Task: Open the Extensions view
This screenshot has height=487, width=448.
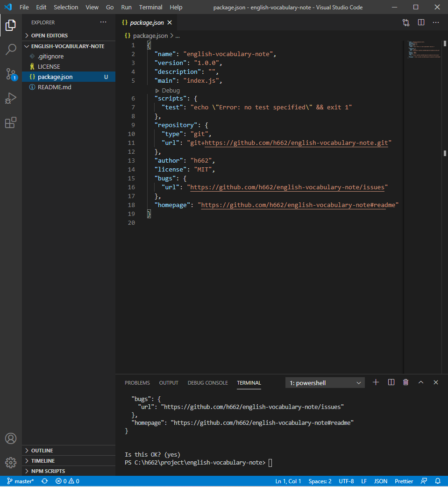Action: (x=11, y=122)
